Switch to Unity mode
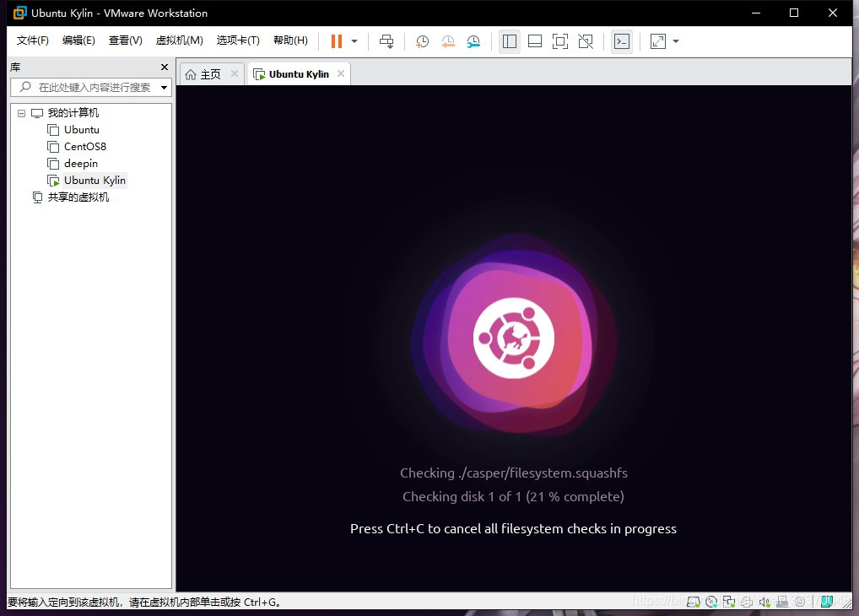The height and width of the screenshot is (616, 859). (586, 41)
